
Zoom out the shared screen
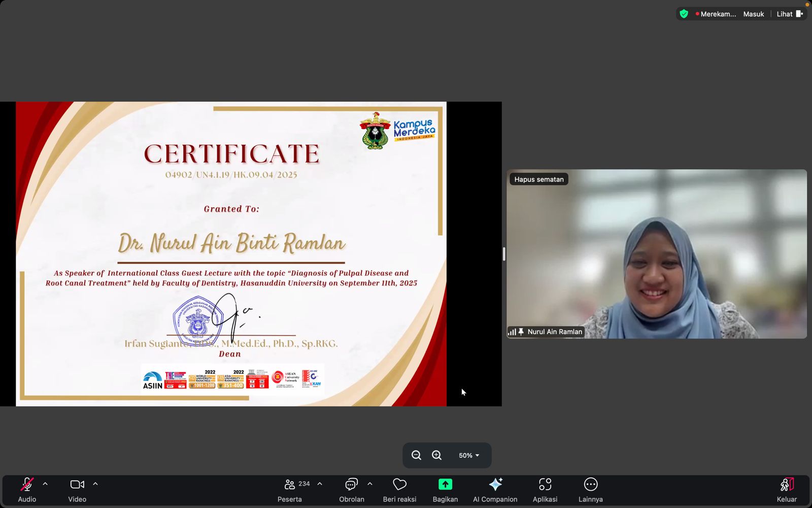[416, 455]
